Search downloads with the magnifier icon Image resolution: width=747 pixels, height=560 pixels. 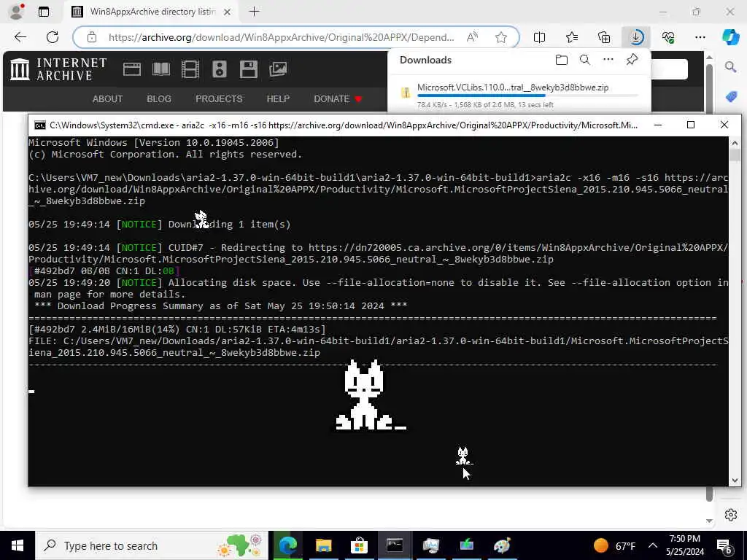pos(585,60)
